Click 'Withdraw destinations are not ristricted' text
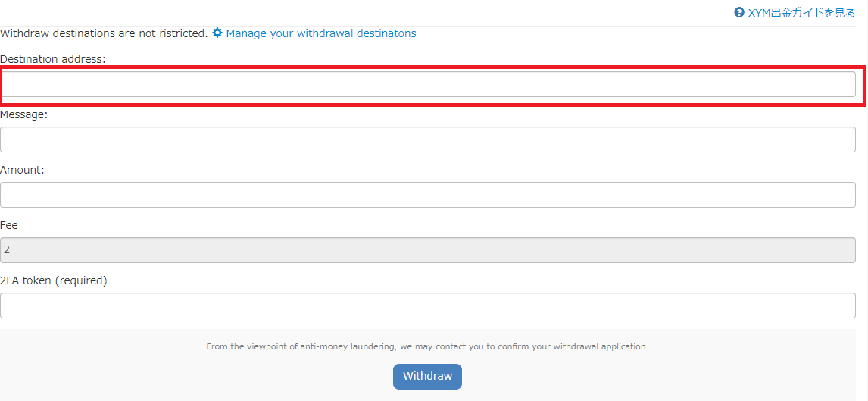 pyautogui.click(x=104, y=33)
